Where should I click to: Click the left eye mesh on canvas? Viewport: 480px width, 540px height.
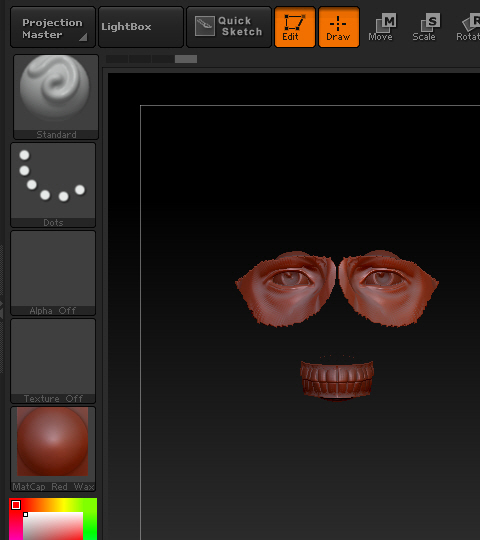tap(285, 288)
